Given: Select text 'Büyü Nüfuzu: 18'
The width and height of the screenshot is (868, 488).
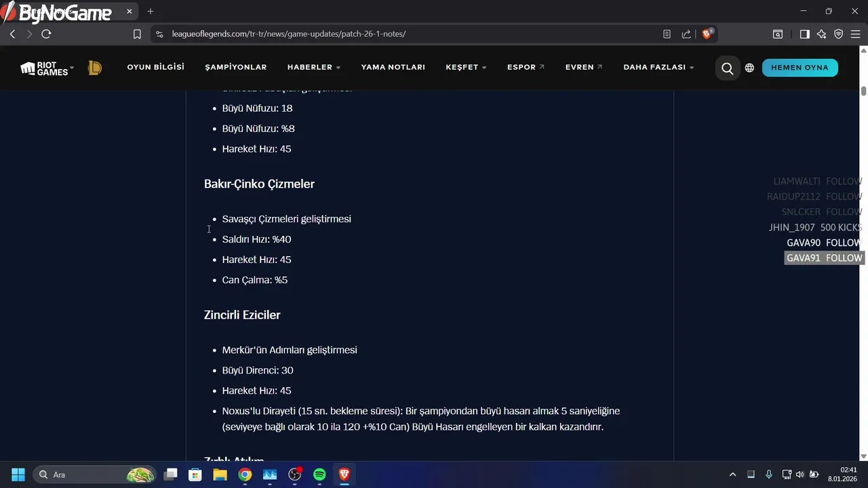Looking at the screenshot, I should click(x=258, y=108).
